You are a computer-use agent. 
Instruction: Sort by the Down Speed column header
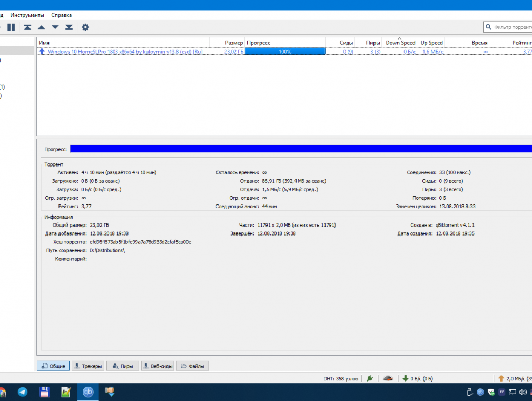399,43
